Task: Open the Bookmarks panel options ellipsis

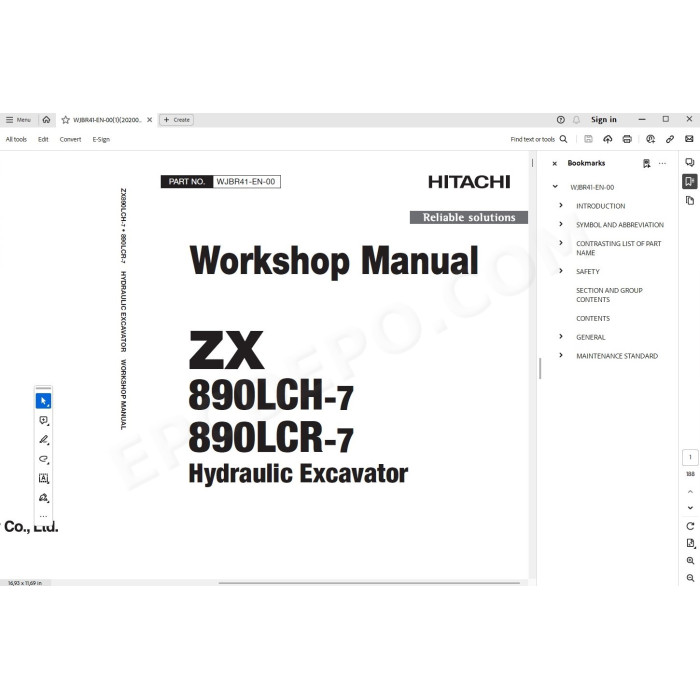Action: pos(662,163)
